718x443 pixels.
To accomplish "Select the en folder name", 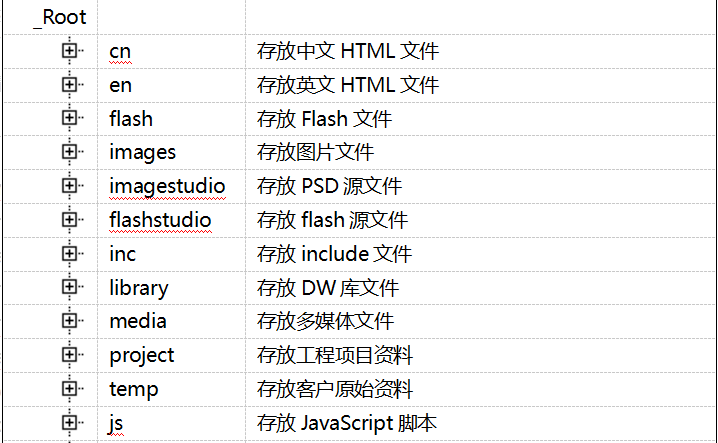I will [120, 85].
